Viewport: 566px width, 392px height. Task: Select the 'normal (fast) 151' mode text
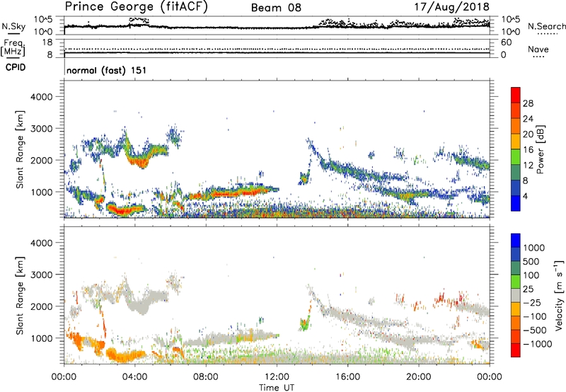tap(107, 70)
